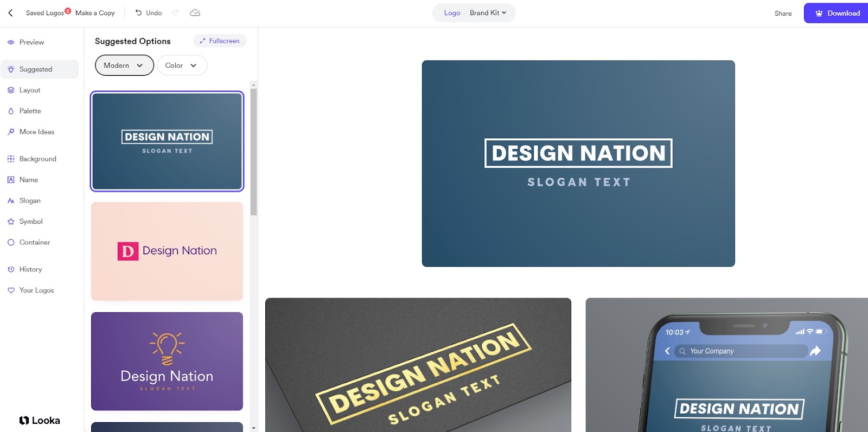
Task: Click the Background grid icon
Action: click(11, 159)
